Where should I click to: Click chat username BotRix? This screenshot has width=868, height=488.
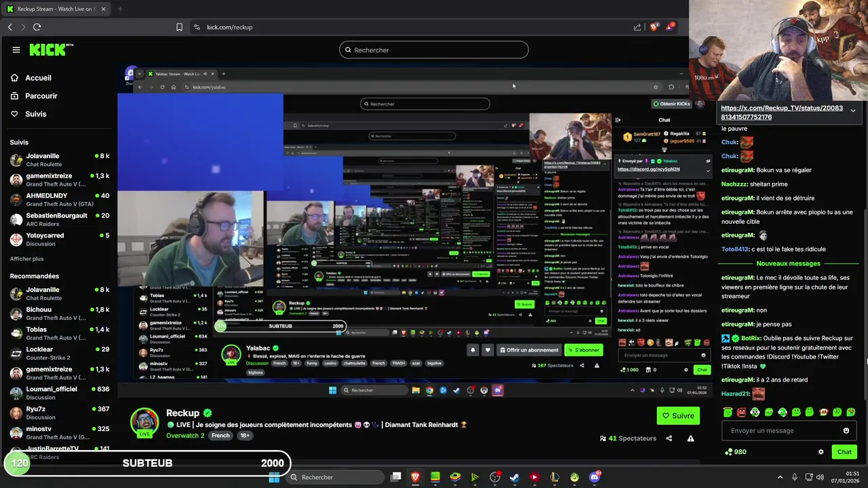[750, 338]
